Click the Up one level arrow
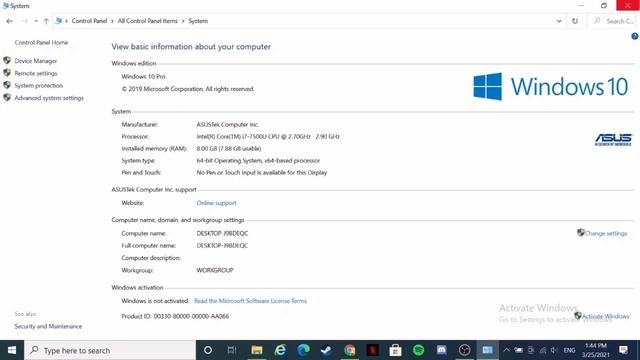Screen dimensions: 640x360 [x=46, y=21]
